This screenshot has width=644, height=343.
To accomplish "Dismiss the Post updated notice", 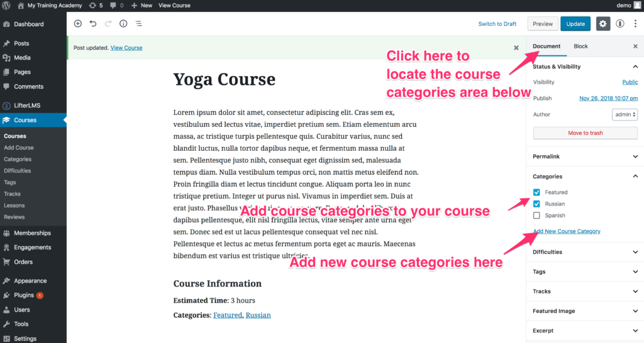I will point(516,48).
